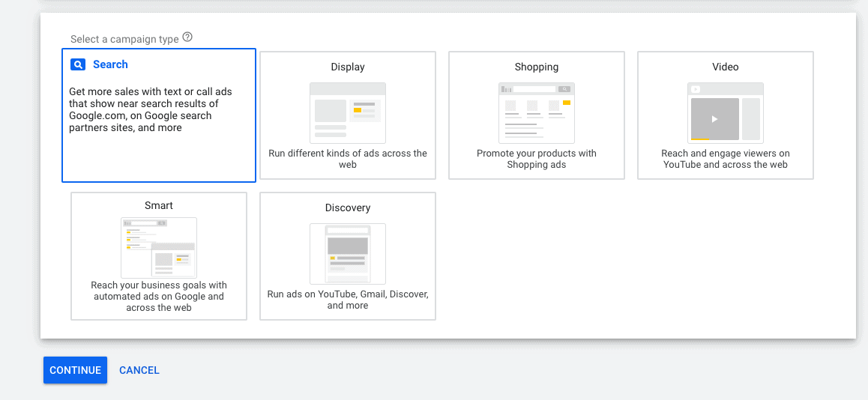Image resolution: width=868 pixels, height=400 pixels.
Task: Click the Discovery campaign illustration
Action: [348, 253]
